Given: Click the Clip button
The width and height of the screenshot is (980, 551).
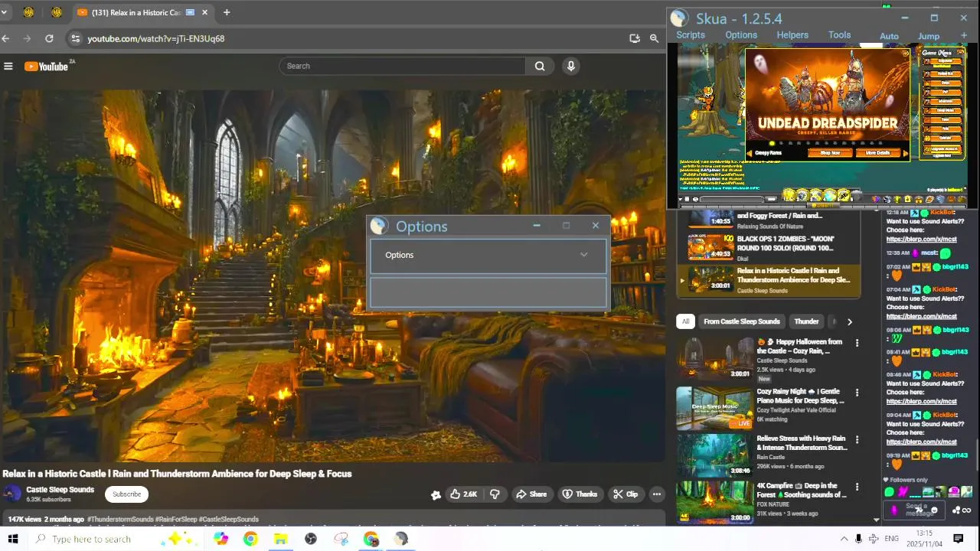Looking at the screenshot, I should pyautogui.click(x=626, y=494).
